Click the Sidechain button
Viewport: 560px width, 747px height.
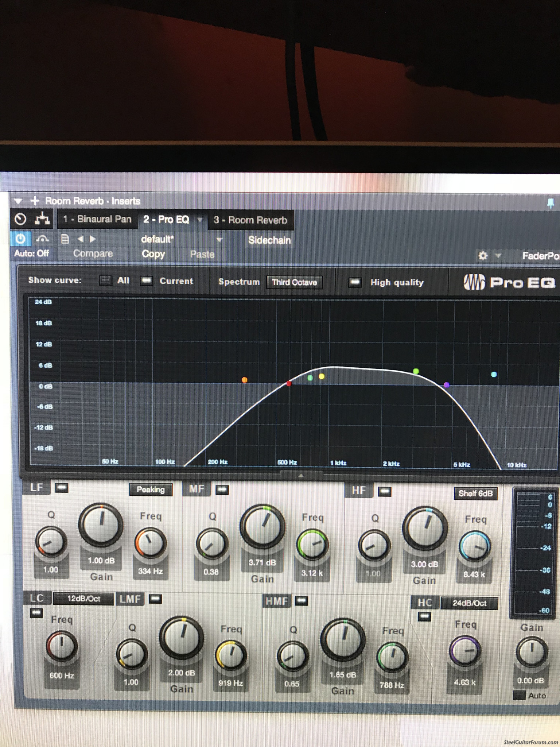coord(269,240)
